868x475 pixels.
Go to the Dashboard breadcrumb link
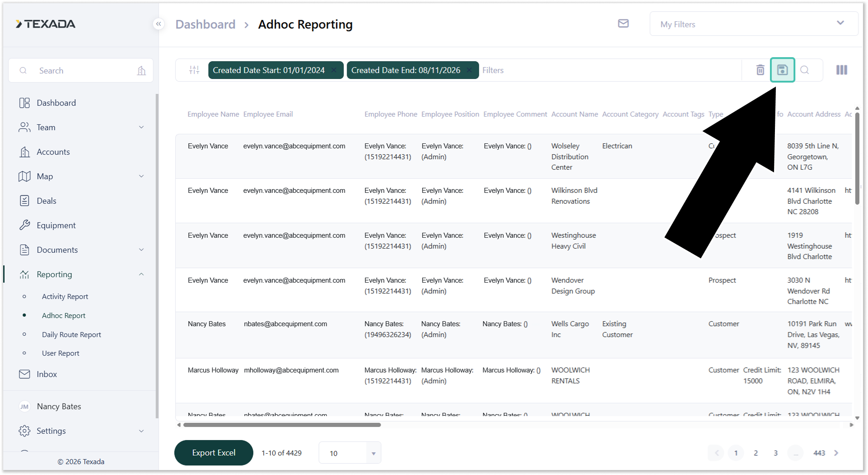point(205,24)
